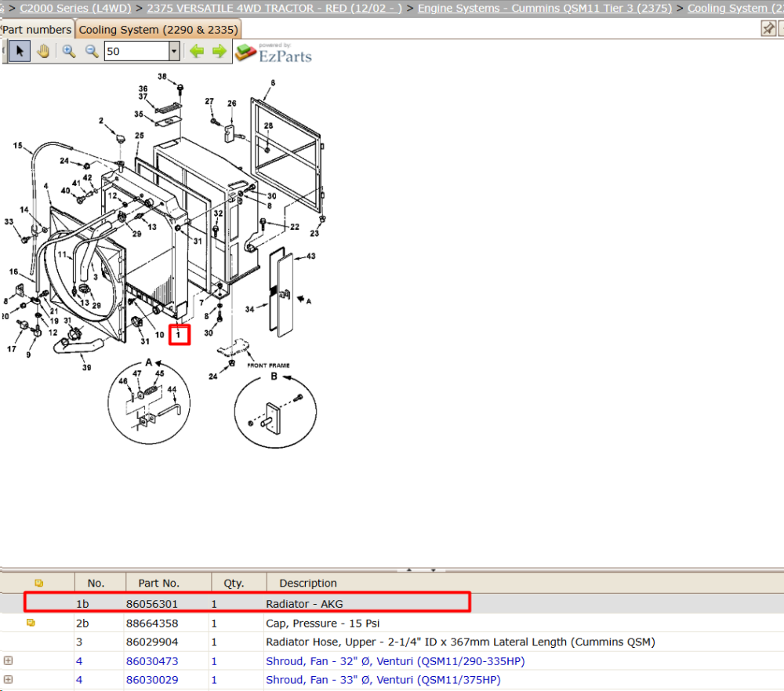Select the arrow pointer tool

[20, 51]
